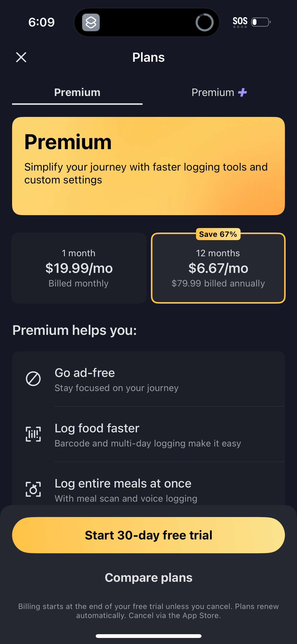Tap the barcode scanner icon

point(33,434)
